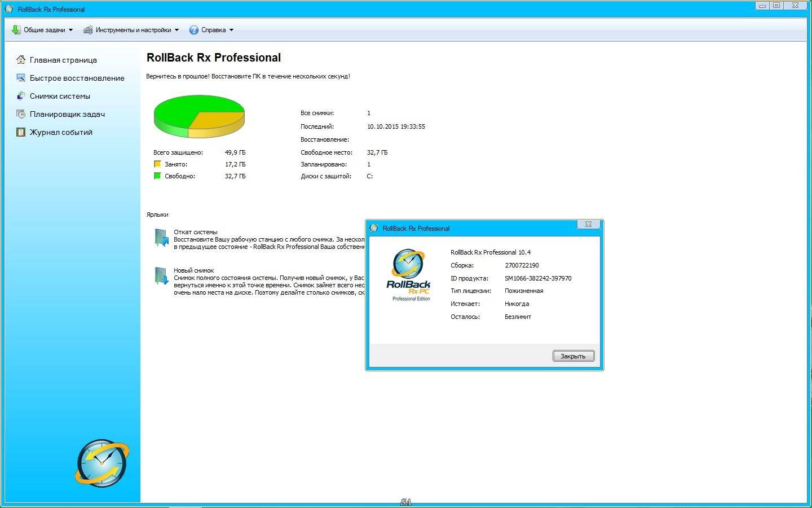
Task: Click the snapshot icon for Снимки системы
Action: [x=21, y=96]
